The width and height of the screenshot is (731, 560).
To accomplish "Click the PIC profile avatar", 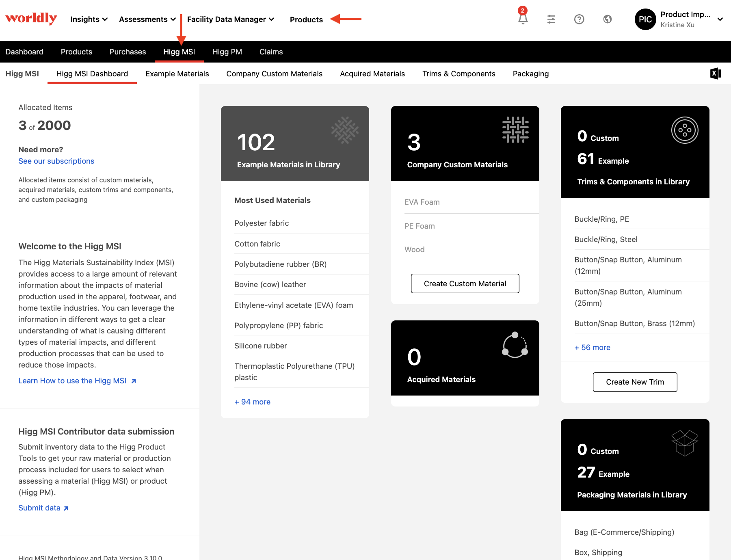I will 645,19.
